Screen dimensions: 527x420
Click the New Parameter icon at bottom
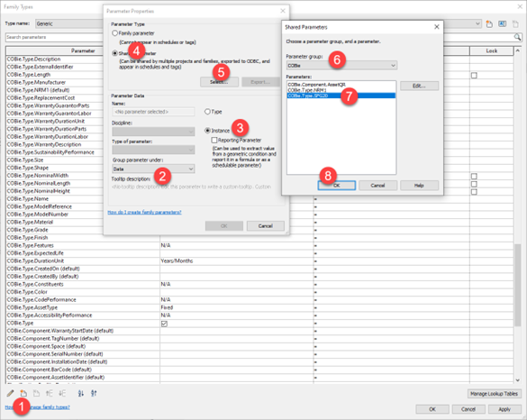point(23,393)
